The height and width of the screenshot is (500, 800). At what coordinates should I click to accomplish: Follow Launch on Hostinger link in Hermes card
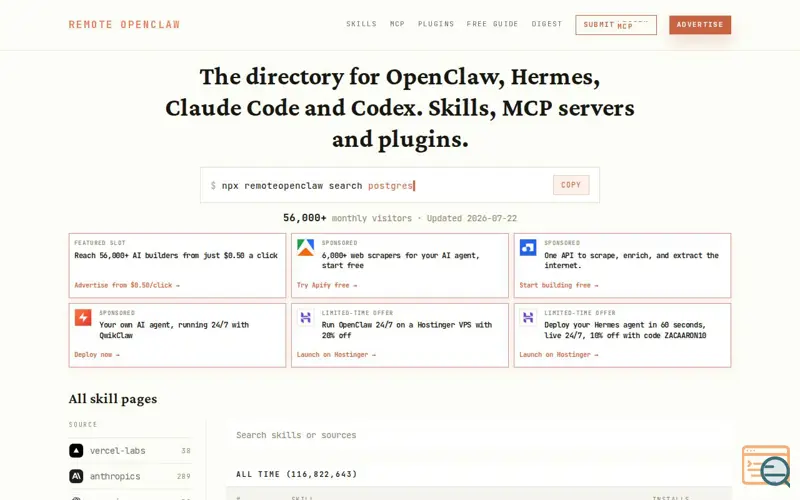(559, 355)
